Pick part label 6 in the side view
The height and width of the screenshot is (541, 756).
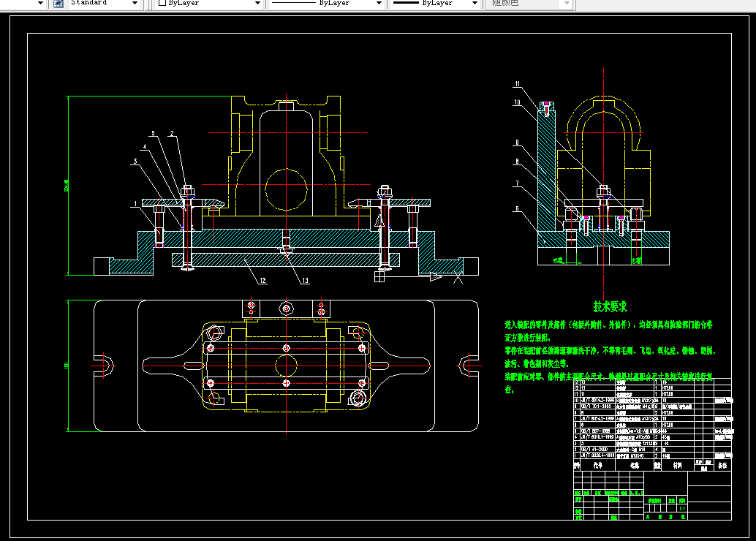pyautogui.click(x=516, y=208)
